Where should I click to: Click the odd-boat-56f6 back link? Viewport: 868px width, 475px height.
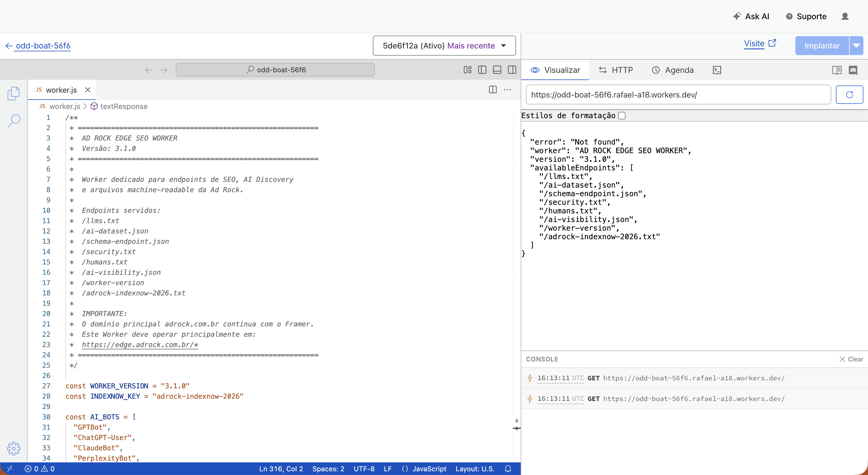coord(43,45)
